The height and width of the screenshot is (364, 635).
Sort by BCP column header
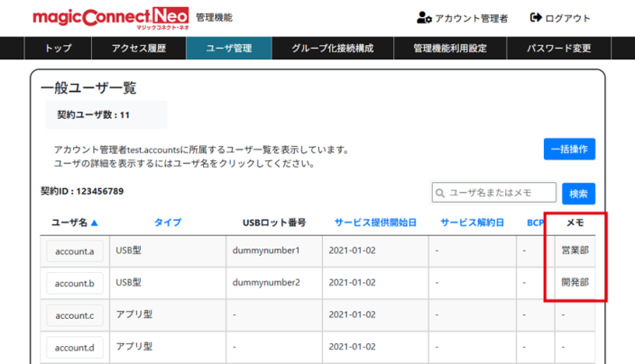[x=535, y=223]
